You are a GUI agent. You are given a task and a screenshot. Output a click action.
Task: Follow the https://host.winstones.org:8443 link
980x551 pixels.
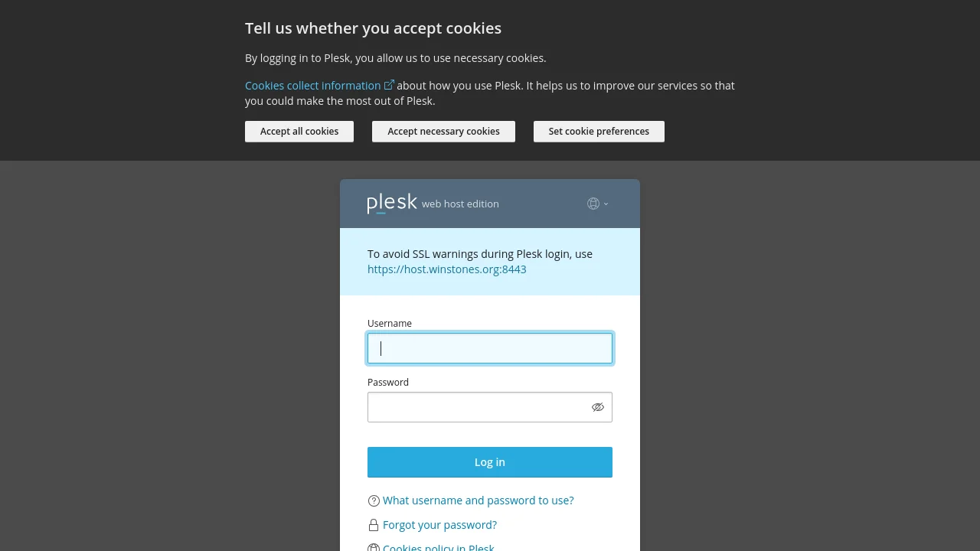[x=446, y=269]
